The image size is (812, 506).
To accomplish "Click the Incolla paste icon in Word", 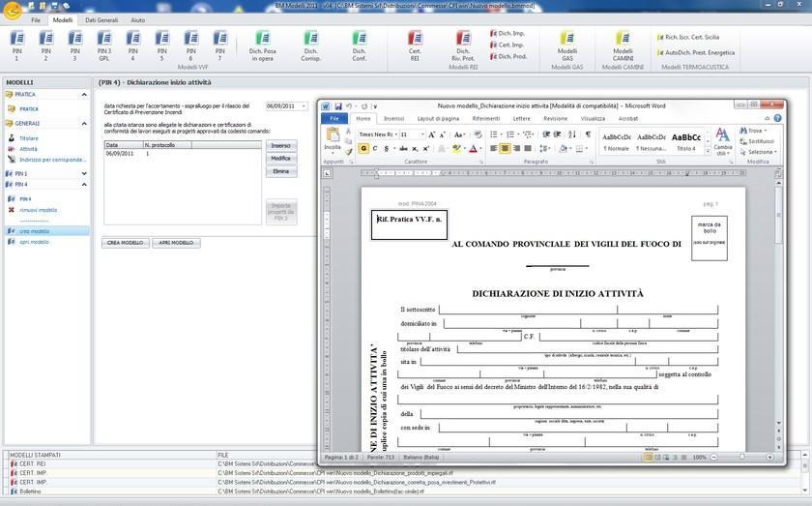I will (x=333, y=139).
